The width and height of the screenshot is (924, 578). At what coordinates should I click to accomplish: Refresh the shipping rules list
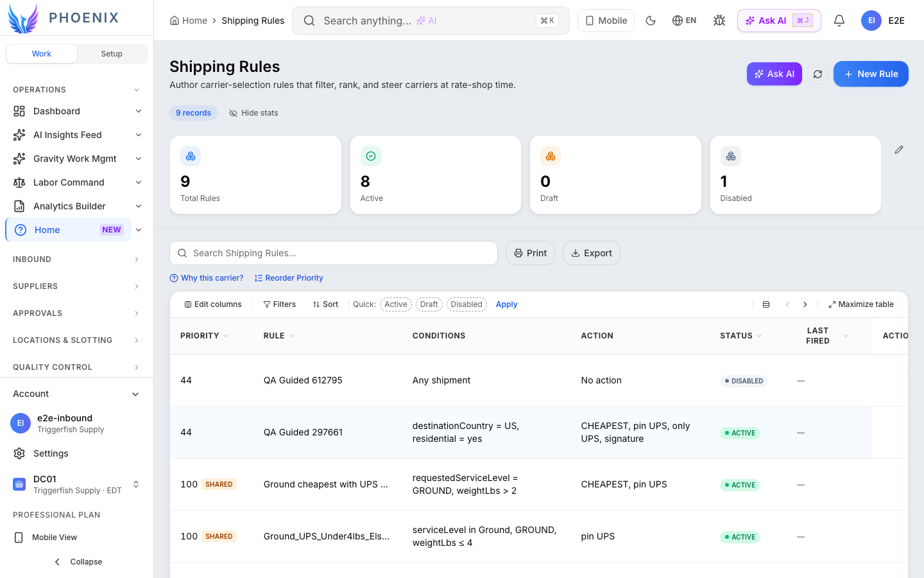[x=817, y=74]
